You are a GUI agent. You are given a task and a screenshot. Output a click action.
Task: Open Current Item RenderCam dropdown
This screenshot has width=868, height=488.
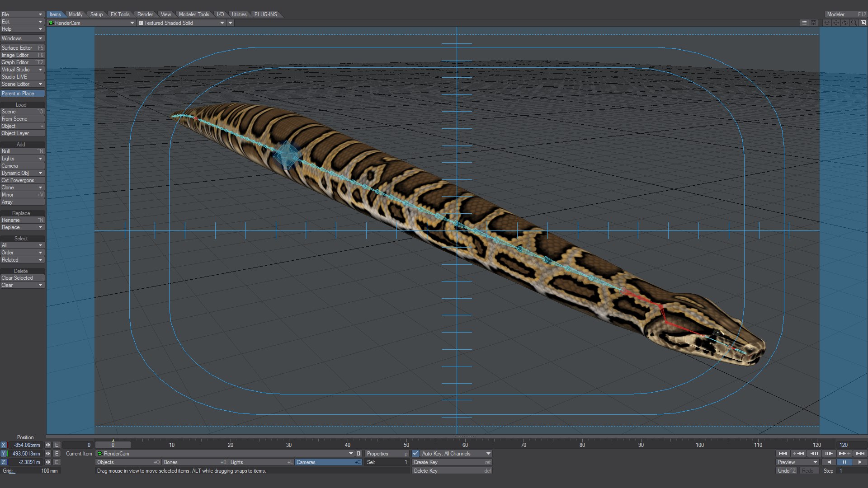pos(225,454)
